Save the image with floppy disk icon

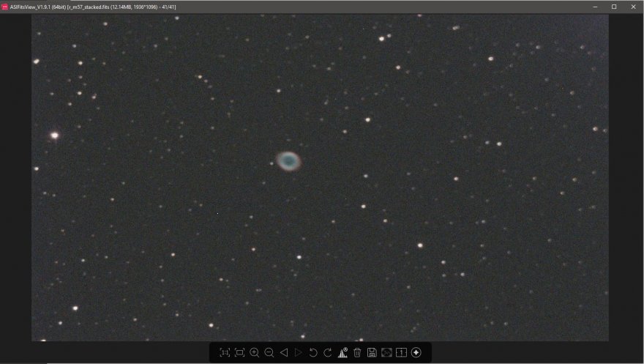372,352
